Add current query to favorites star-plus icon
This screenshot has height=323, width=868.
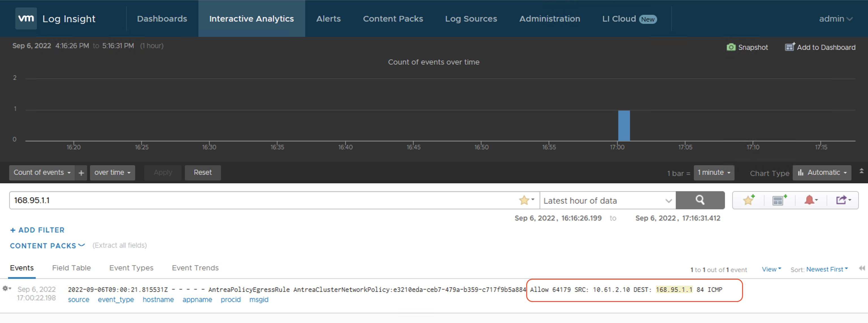[749, 200]
